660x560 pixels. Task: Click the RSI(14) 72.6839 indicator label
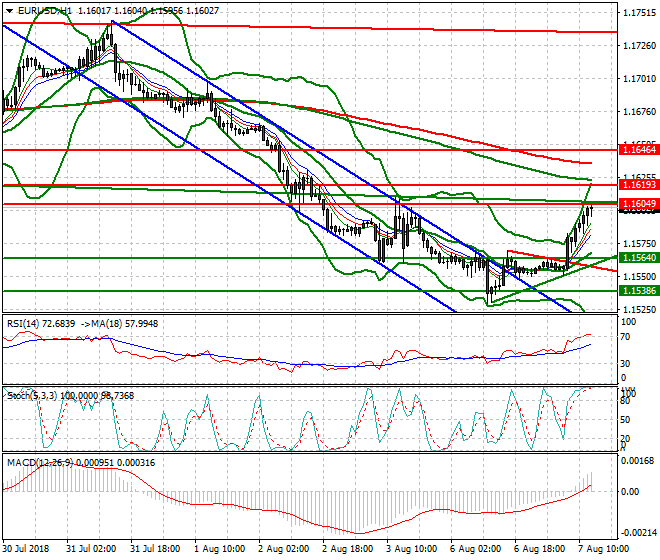(41, 324)
